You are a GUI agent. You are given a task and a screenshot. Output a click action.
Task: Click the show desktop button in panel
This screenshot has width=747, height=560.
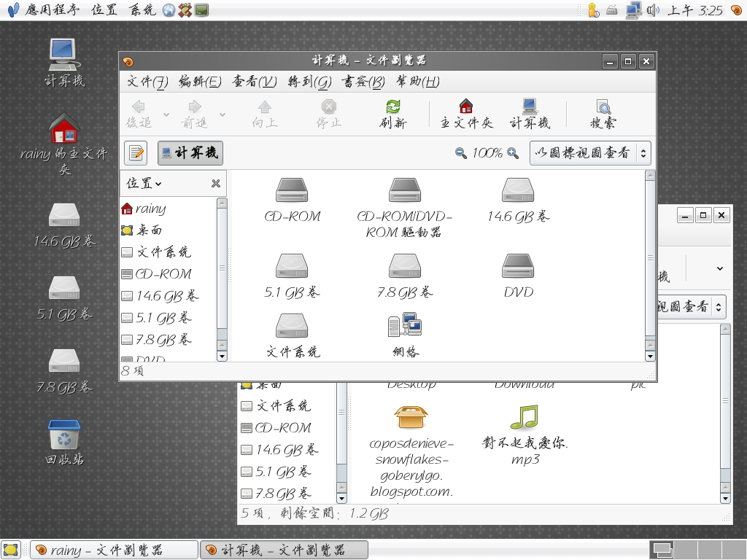(10, 550)
